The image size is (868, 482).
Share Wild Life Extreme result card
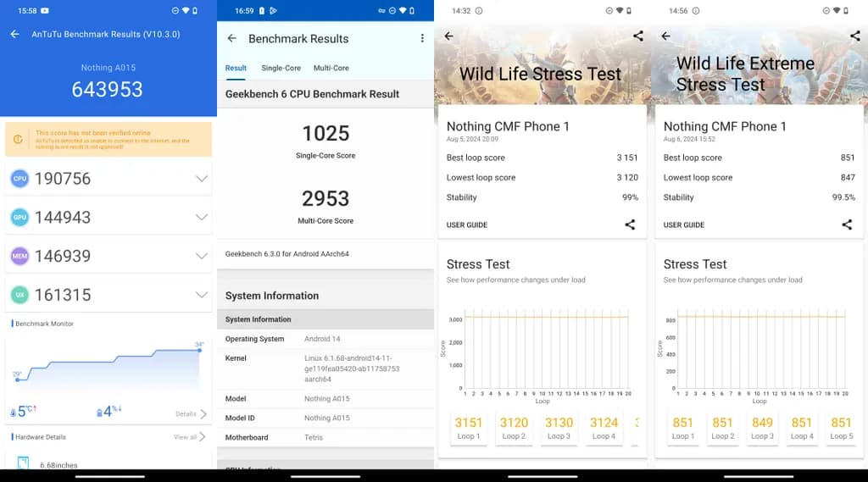[847, 224]
